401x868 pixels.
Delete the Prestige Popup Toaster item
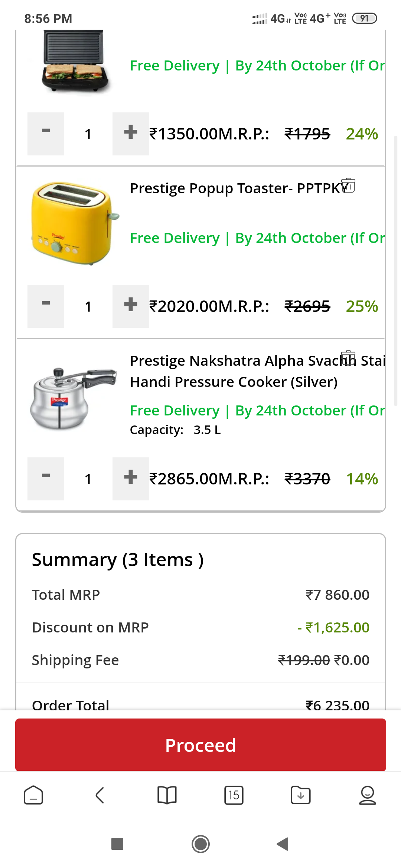tap(348, 185)
